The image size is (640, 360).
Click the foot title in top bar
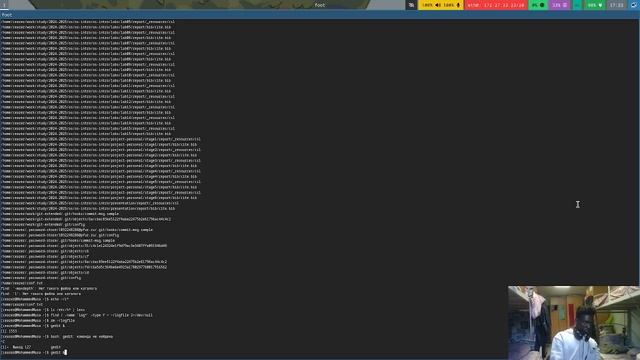coord(320,5)
